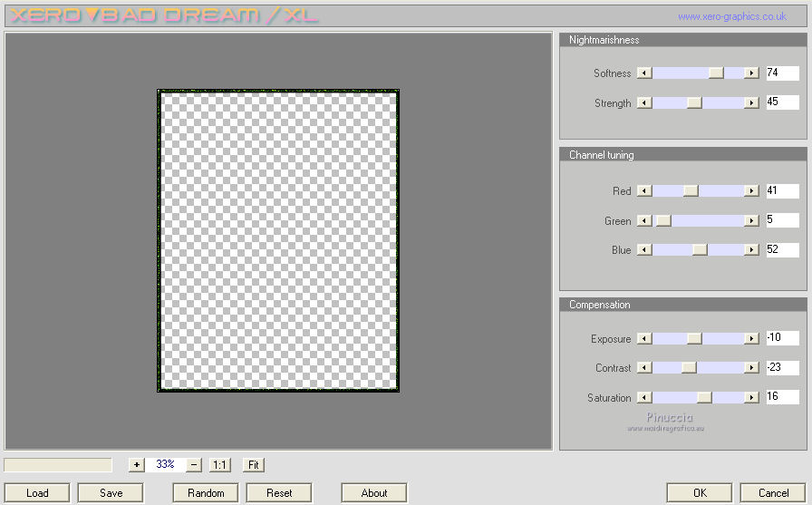Decrease Red channel with left arrow
Screen dimensions: 812x505
pos(644,191)
